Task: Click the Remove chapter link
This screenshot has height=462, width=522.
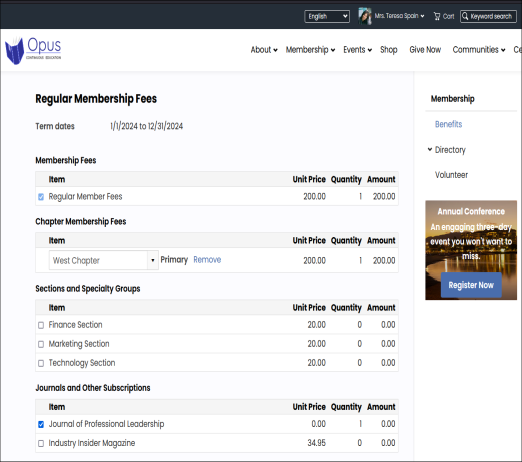Action: pyautogui.click(x=207, y=260)
